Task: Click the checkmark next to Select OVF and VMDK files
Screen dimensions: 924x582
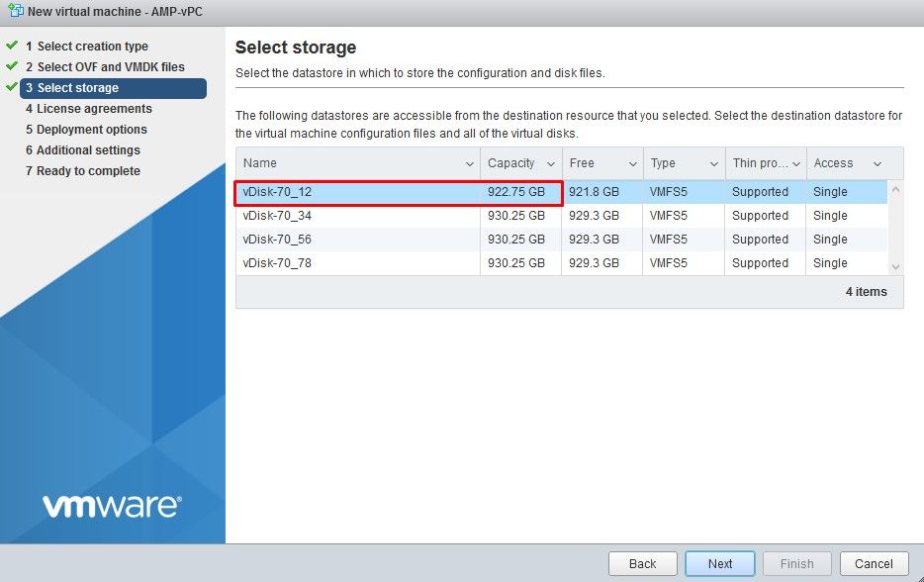Action: 11,65
